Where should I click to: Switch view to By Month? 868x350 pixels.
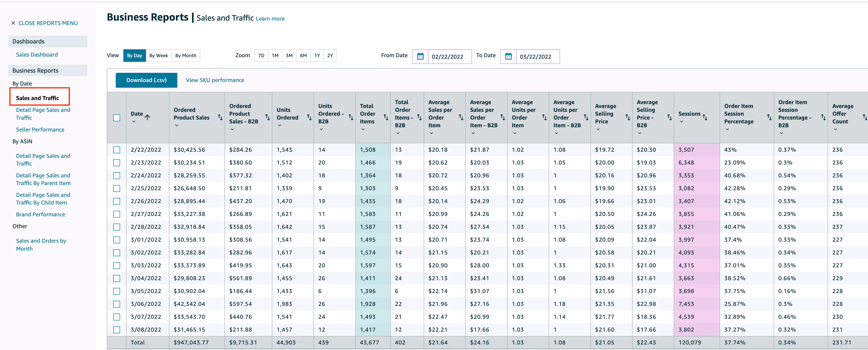pos(186,55)
